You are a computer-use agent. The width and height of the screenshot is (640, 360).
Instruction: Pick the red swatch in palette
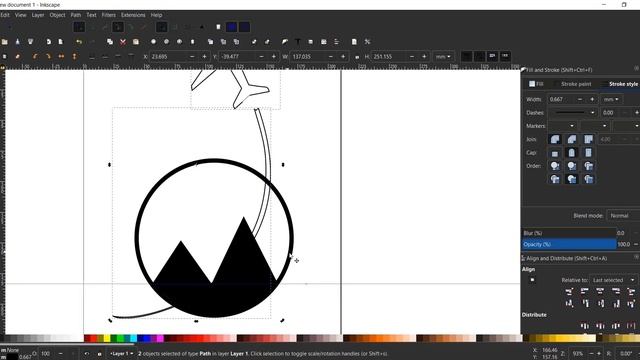tap(93, 338)
